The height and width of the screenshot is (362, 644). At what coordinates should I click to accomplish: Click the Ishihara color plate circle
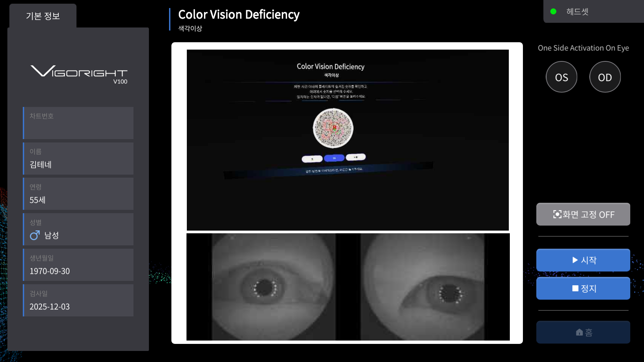[333, 128]
